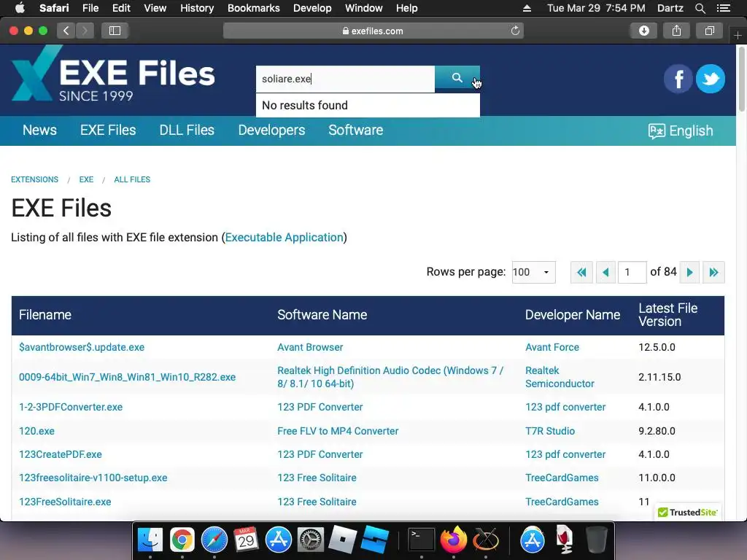747x560 pixels.
Task: Click the Filename column header
Action: pyautogui.click(x=45, y=315)
